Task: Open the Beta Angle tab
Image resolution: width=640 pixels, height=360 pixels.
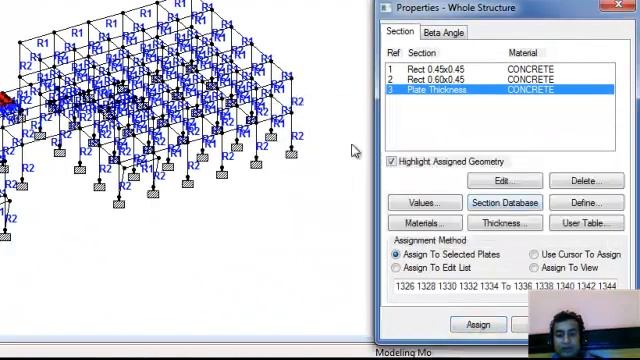Action: [x=444, y=33]
